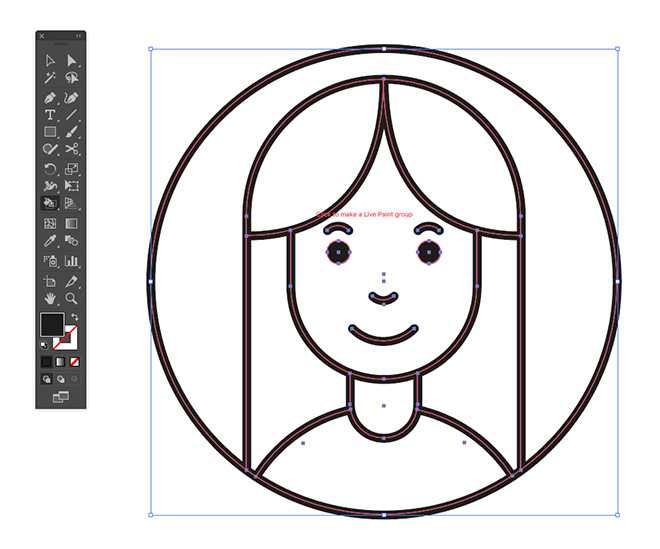Reset to default fill and stroke
Screen dimensions: 660x549
(x=44, y=346)
